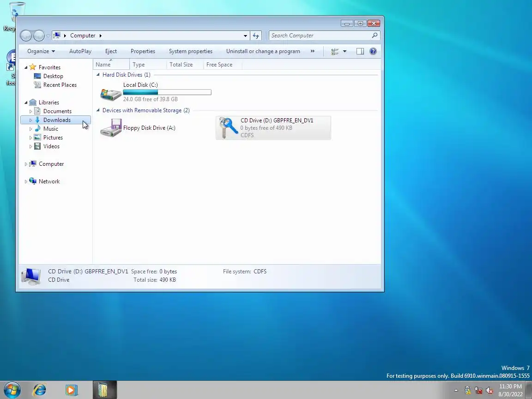Open the address bar history dropdown
The image size is (532, 399).
coord(245,36)
